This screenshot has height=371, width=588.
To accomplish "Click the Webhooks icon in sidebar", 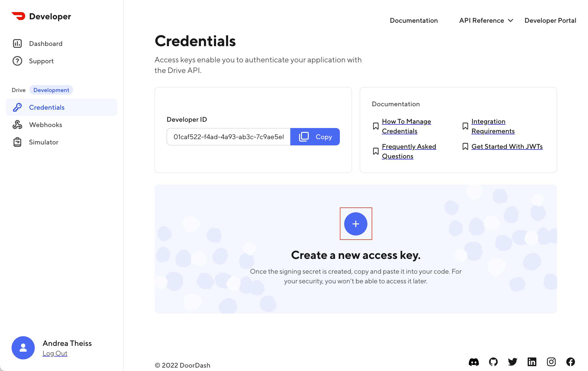I will click(17, 124).
